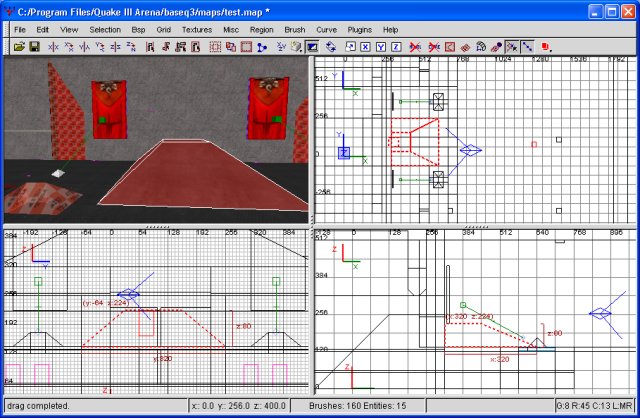
Task: Click the Select Touching icon
Action: click(165, 47)
